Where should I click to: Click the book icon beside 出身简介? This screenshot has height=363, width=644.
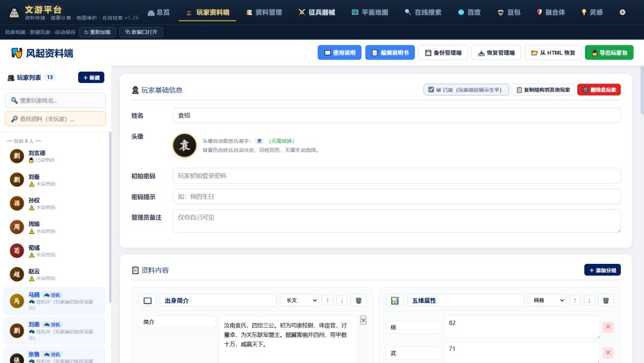point(147,300)
